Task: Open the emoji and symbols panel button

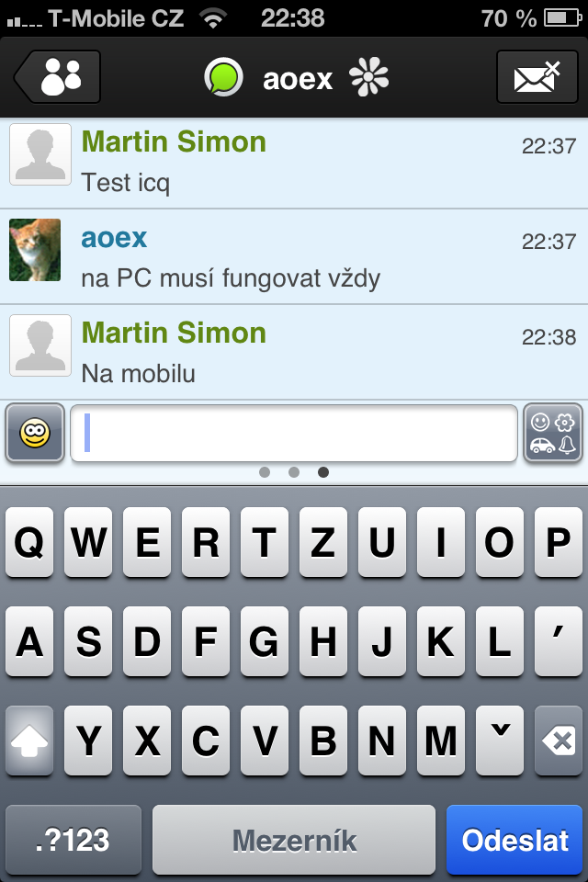Action: pyautogui.click(x=553, y=433)
